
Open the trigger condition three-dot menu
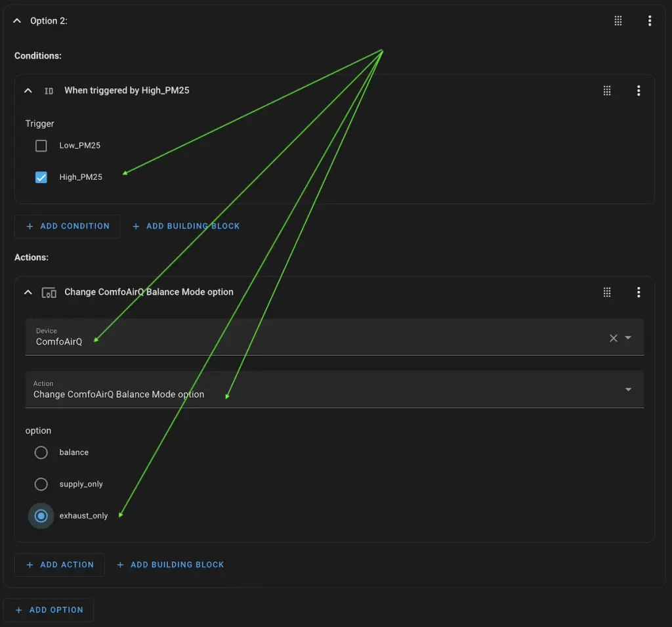tap(639, 91)
